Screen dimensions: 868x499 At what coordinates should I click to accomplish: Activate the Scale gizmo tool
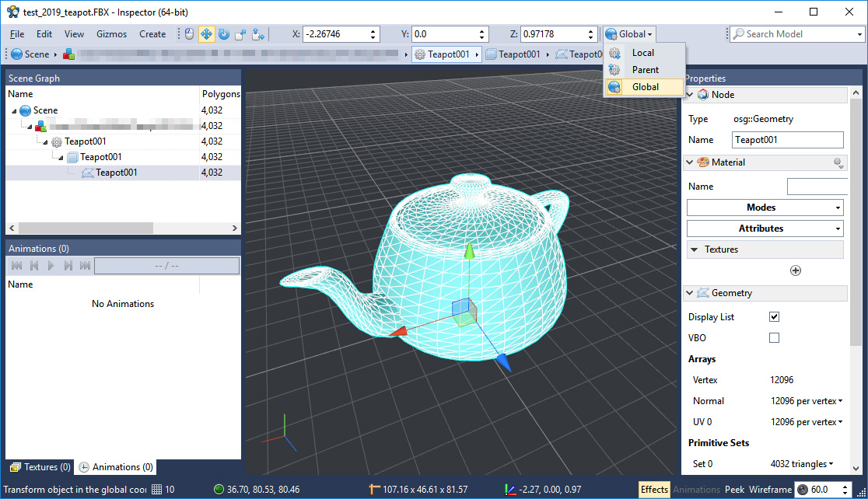click(x=241, y=34)
